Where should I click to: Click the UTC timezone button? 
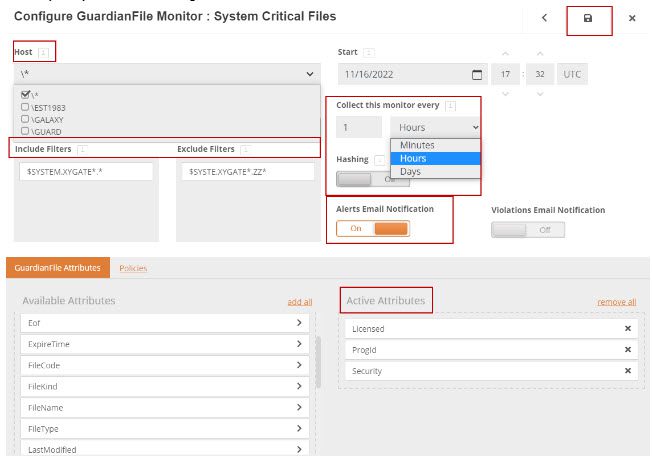[x=572, y=74]
